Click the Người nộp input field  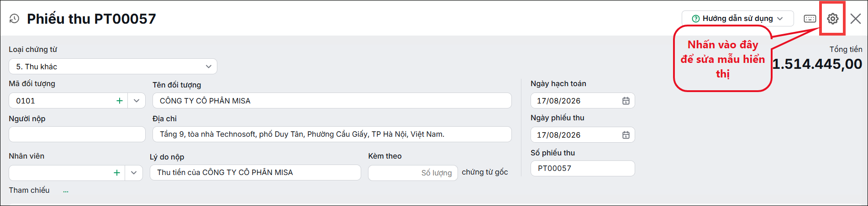pyautogui.click(x=77, y=134)
